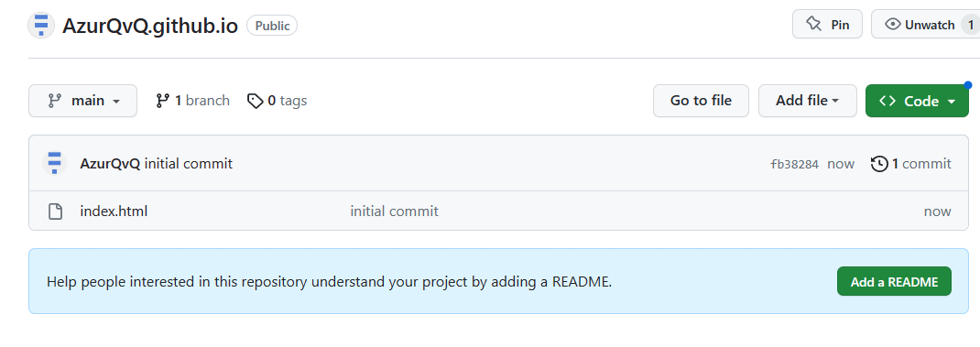The height and width of the screenshot is (347, 980).
Task: Click the Go to file button
Action: (x=701, y=101)
